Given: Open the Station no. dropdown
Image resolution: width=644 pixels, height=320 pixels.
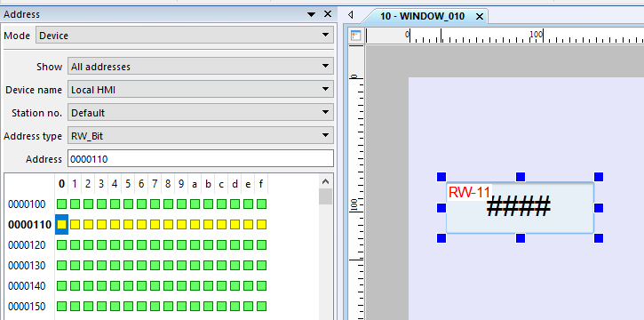Looking at the screenshot, I should 201,112.
